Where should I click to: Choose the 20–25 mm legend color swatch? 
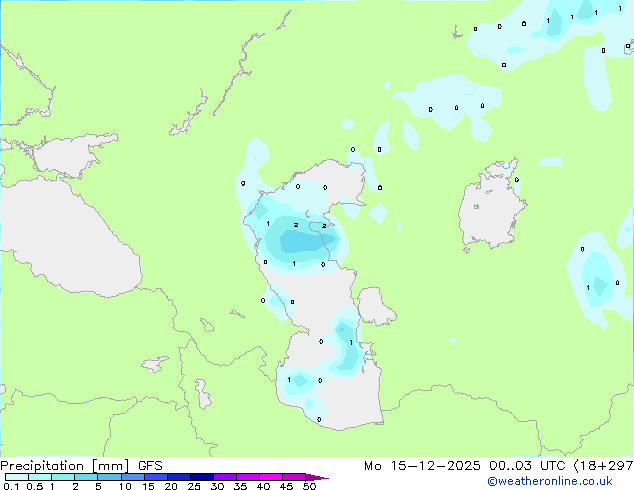point(179,477)
